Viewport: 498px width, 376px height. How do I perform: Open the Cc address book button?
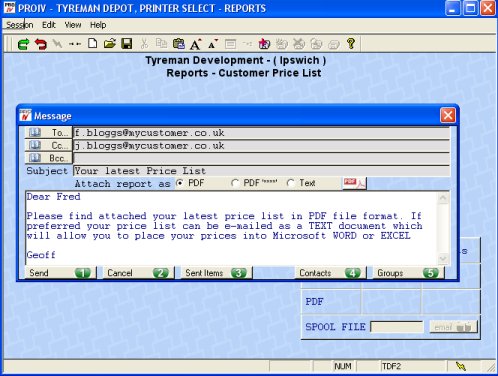[49, 145]
